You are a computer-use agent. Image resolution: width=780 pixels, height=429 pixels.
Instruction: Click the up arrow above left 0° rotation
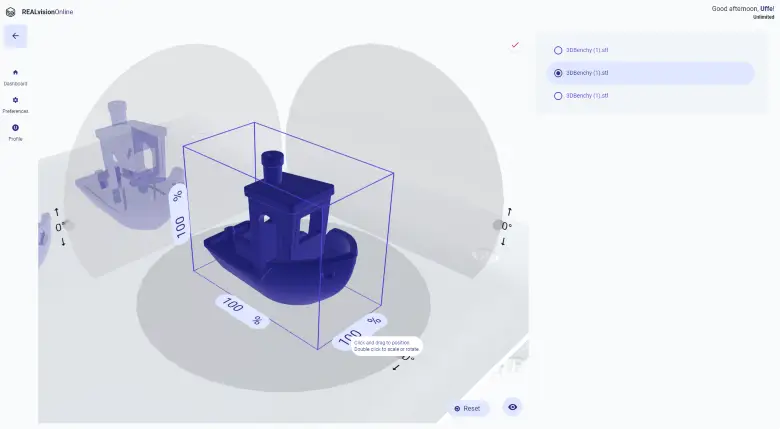57,212
